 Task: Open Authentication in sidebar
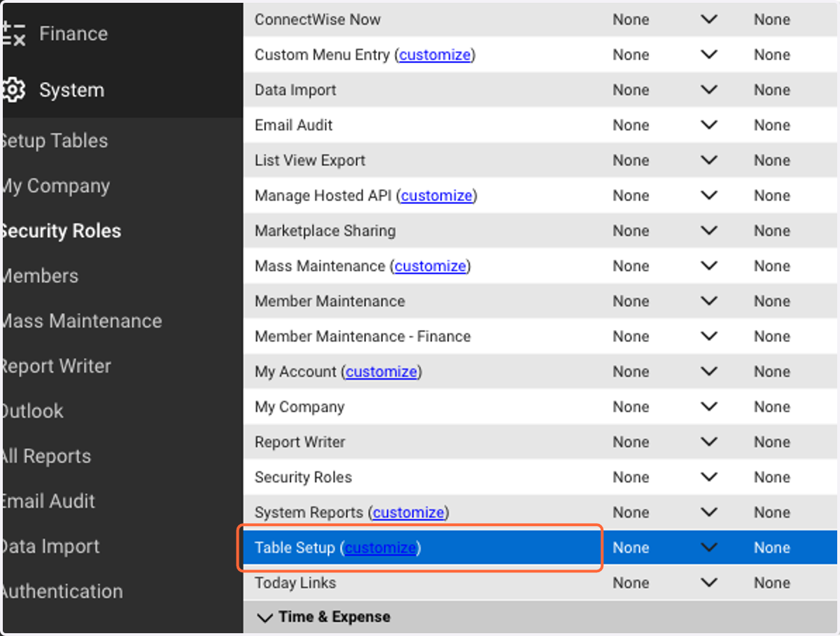pyautogui.click(x=62, y=591)
